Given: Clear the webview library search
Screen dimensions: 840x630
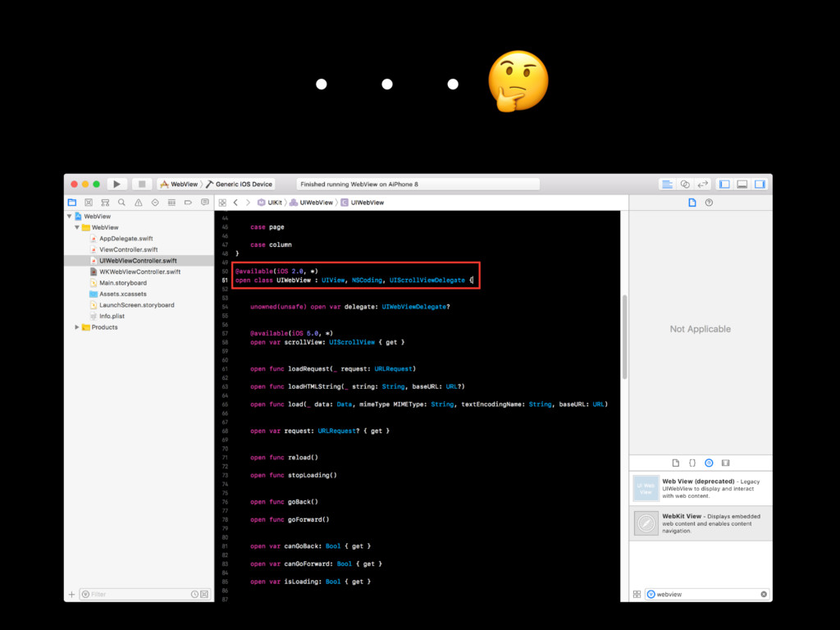Looking at the screenshot, I should tap(764, 594).
